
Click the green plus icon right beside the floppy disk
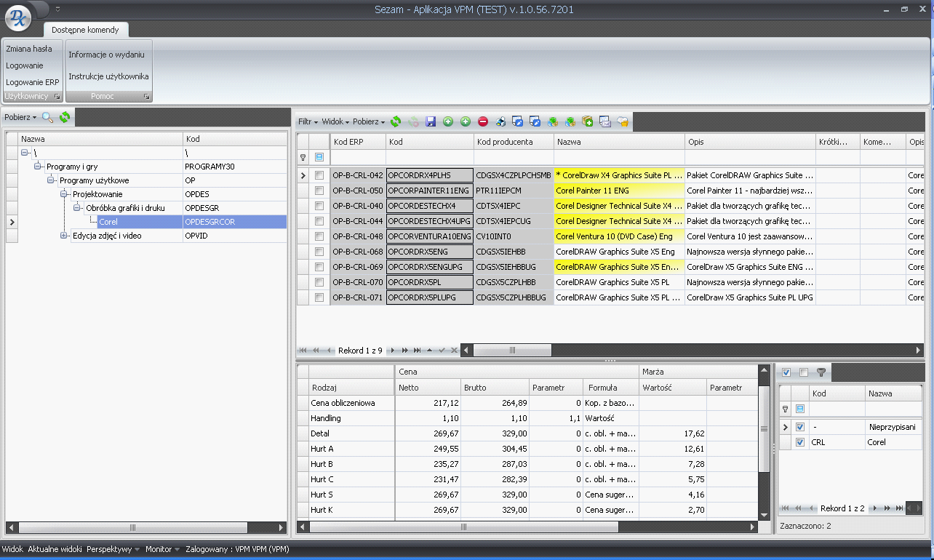(x=448, y=122)
